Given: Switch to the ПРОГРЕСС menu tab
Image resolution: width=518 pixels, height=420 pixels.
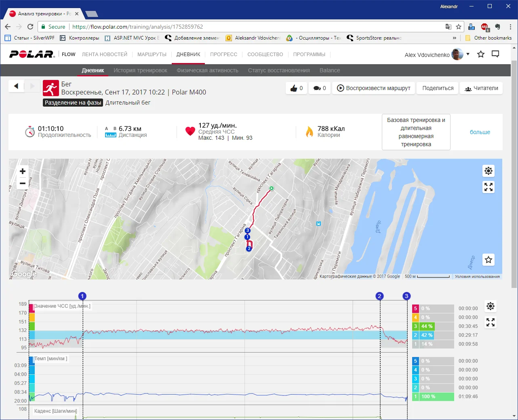Looking at the screenshot, I should [x=223, y=54].
